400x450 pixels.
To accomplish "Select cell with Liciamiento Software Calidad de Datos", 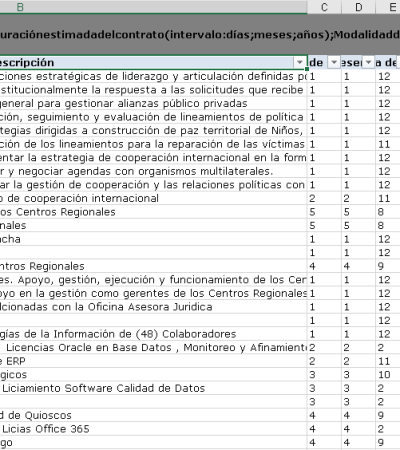I will [153, 388].
